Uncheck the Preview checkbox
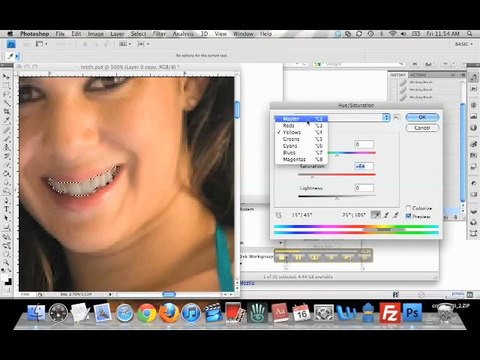480x360 pixels. [x=408, y=216]
